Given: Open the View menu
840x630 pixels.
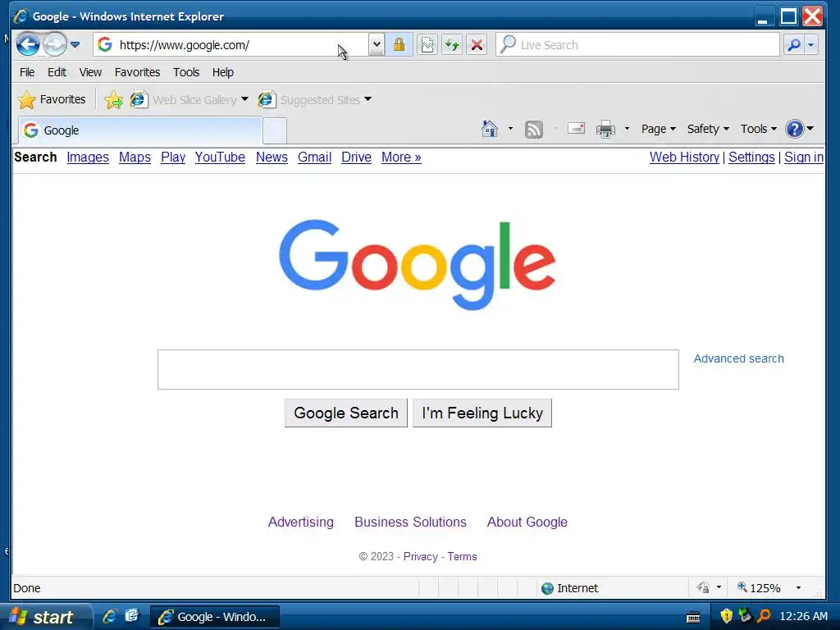Looking at the screenshot, I should [90, 72].
